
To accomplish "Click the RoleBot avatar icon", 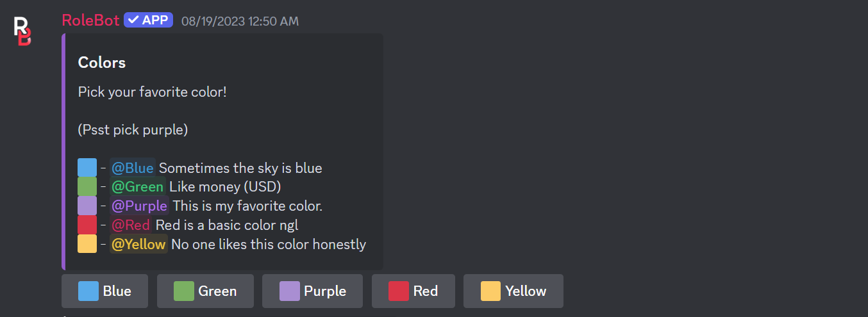I will pos(23,31).
